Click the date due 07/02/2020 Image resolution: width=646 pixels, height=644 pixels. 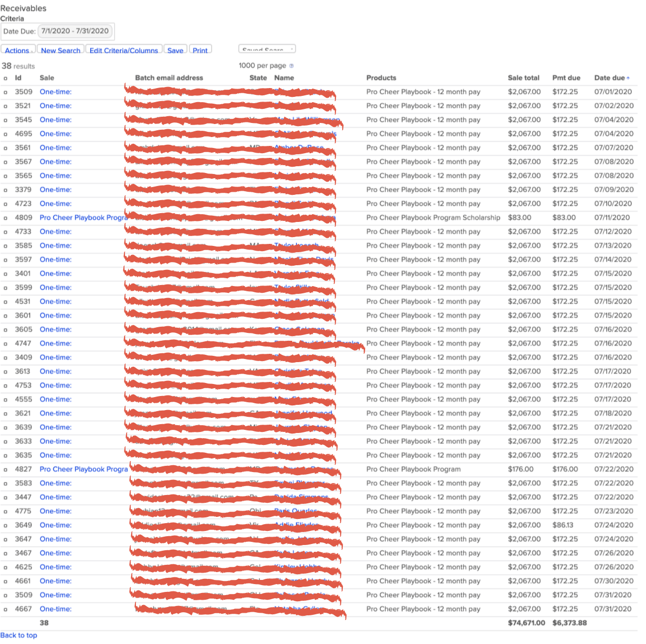point(614,106)
